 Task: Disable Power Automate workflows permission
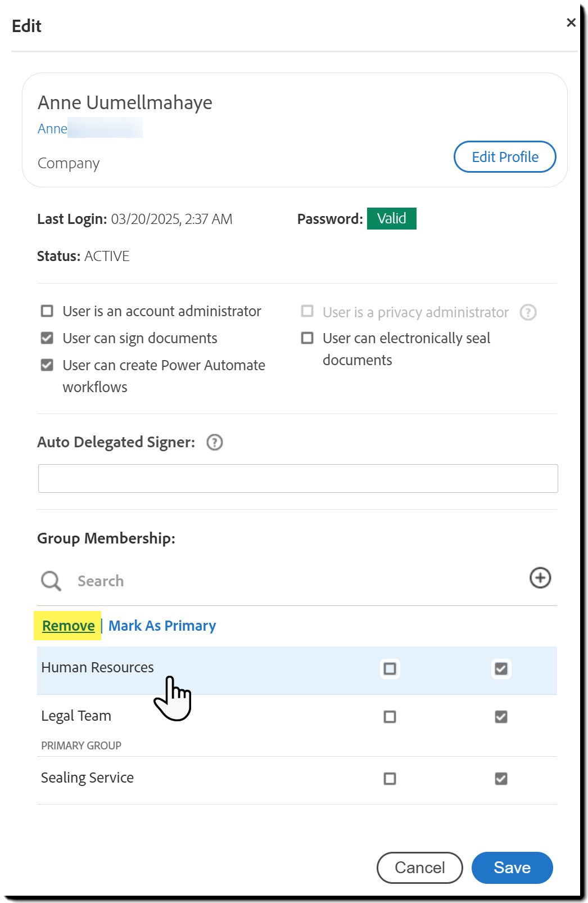[x=47, y=365]
